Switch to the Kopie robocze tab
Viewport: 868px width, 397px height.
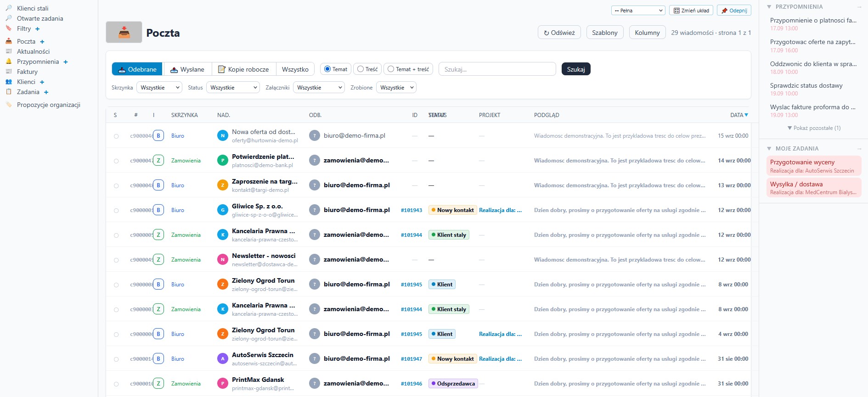[243, 69]
